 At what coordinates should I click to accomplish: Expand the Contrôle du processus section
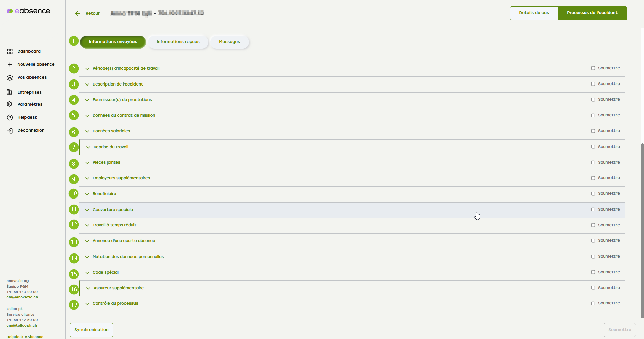pos(87,304)
